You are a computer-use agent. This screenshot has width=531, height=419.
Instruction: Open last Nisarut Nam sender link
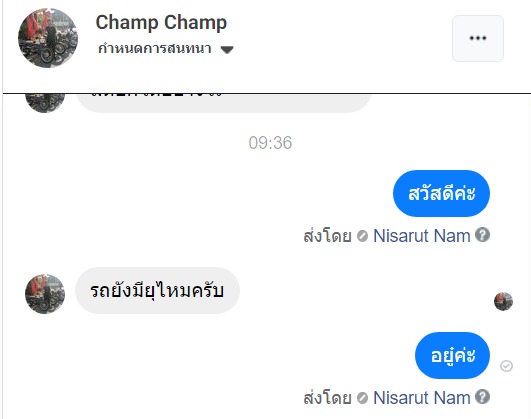(x=422, y=398)
